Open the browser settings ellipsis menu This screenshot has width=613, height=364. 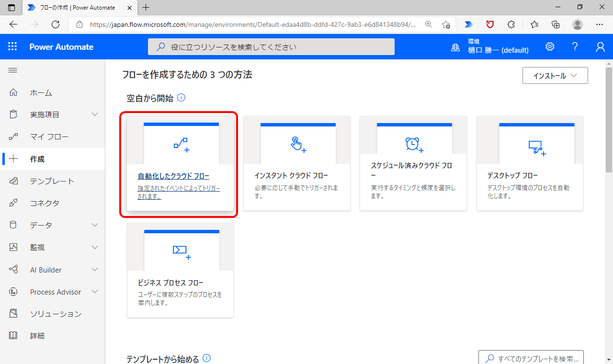coord(600,24)
